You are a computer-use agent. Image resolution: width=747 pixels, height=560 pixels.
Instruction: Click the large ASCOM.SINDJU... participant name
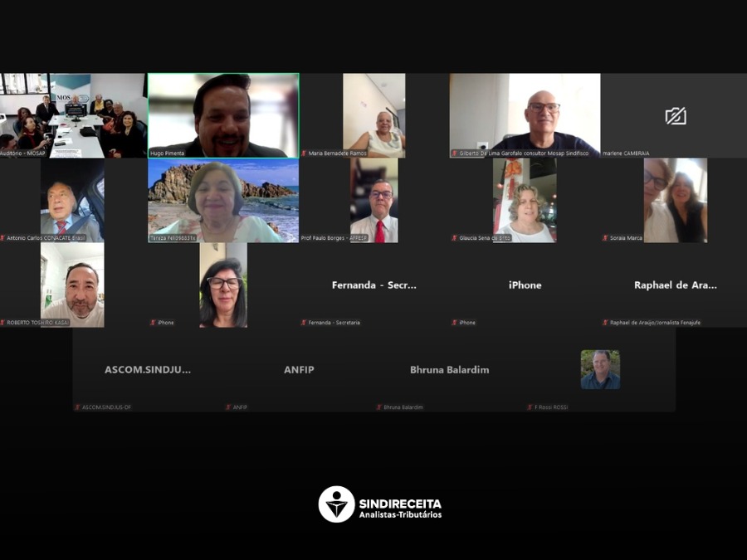pyautogui.click(x=148, y=370)
